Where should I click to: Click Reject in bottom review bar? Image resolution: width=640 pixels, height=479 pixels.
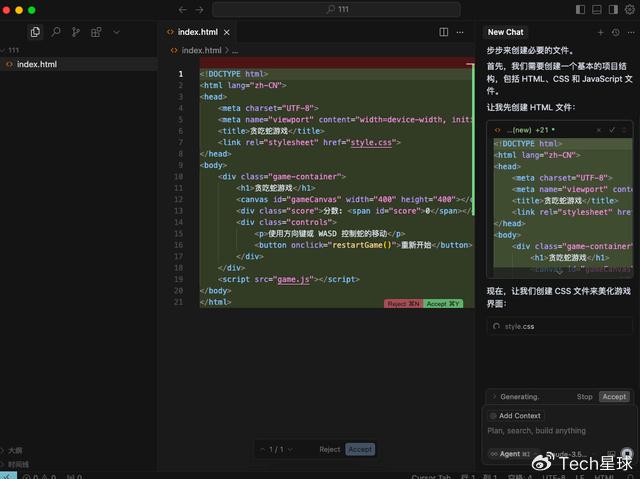click(330, 449)
